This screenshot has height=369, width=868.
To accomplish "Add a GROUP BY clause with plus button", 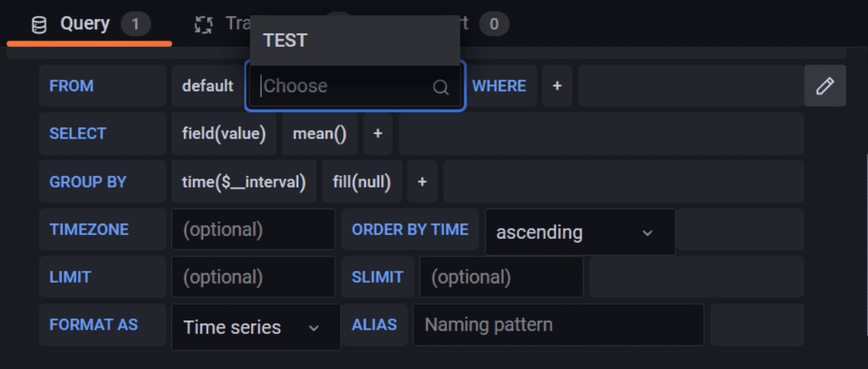I will (422, 181).
